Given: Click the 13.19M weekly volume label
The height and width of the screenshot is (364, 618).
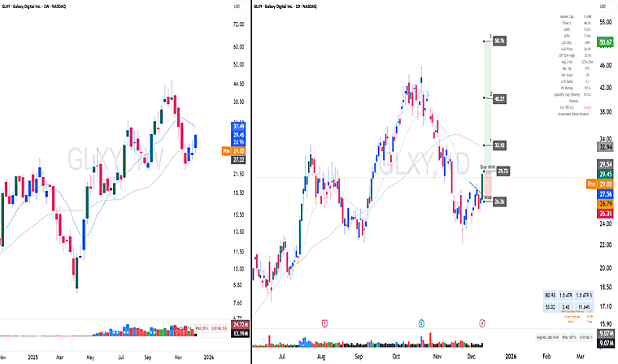Looking at the screenshot, I should tap(241, 334).
